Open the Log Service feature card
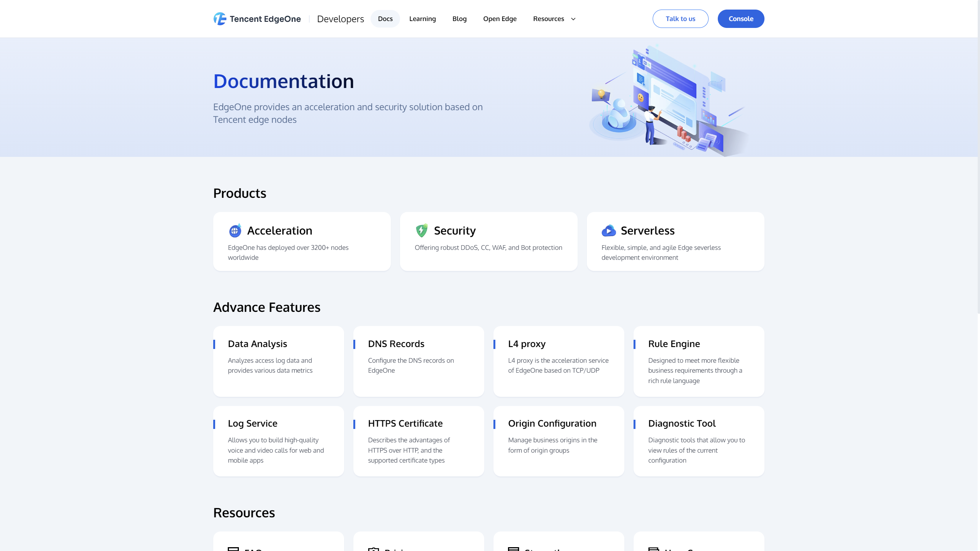This screenshot has height=551, width=980. click(278, 441)
